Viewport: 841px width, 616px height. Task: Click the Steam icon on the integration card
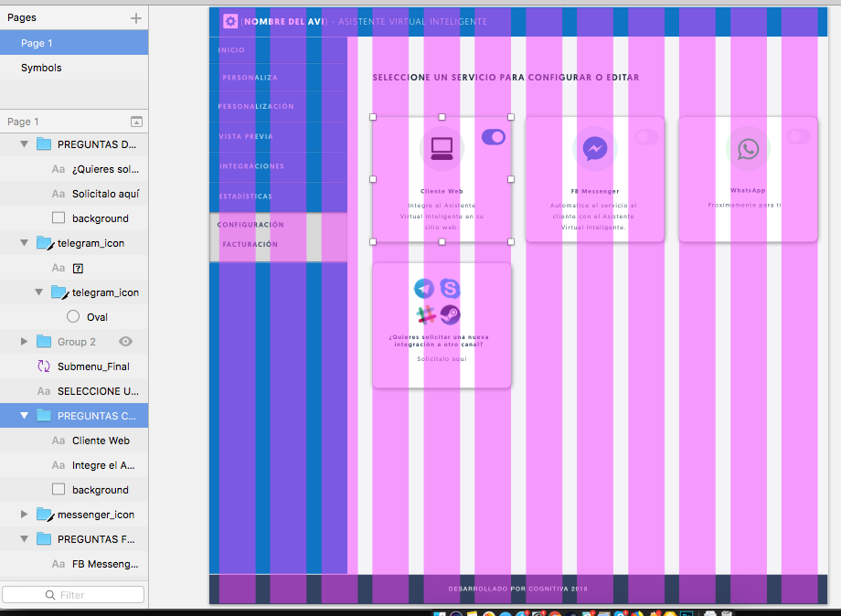coord(450,314)
